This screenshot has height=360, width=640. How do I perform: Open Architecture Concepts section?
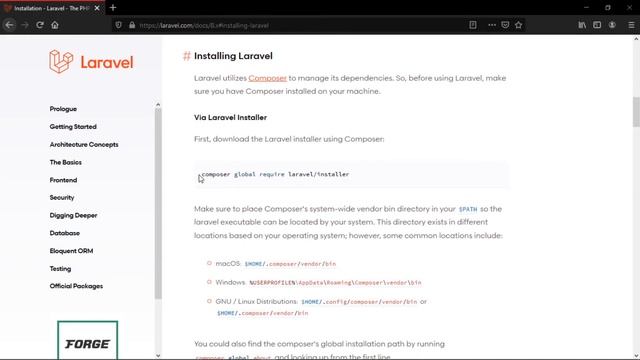pos(84,144)
